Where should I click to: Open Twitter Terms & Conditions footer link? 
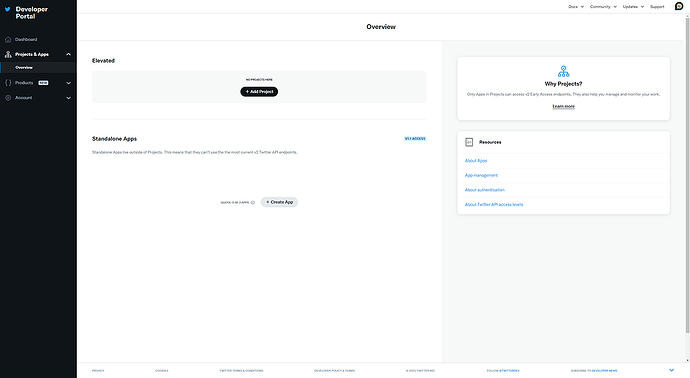(x=241, y=371)
